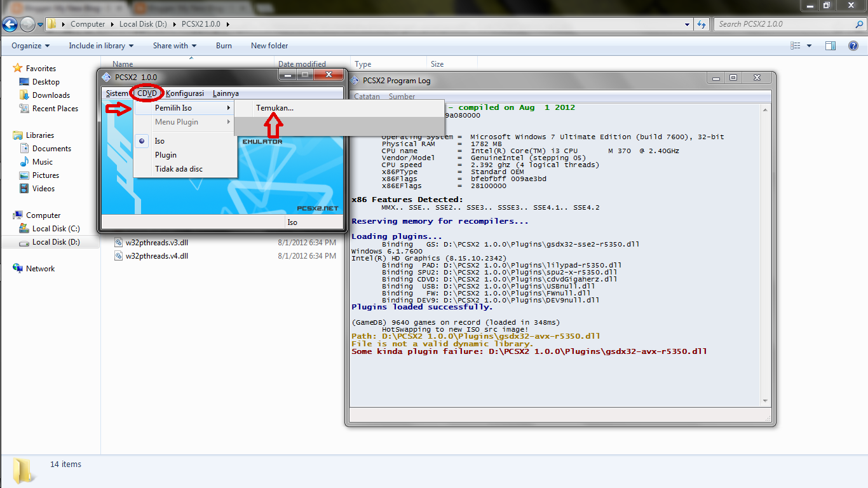Open Recent Places in sidebar

pyautogui.click(x=55, y=109)
